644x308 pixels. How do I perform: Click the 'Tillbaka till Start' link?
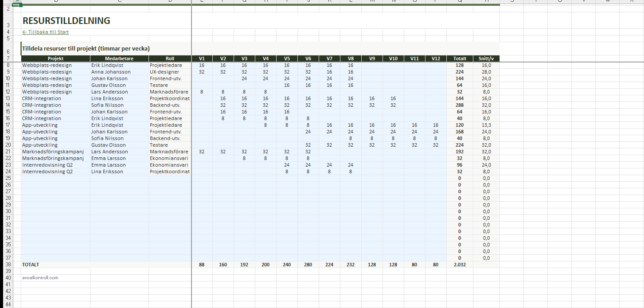click(46, 32)
